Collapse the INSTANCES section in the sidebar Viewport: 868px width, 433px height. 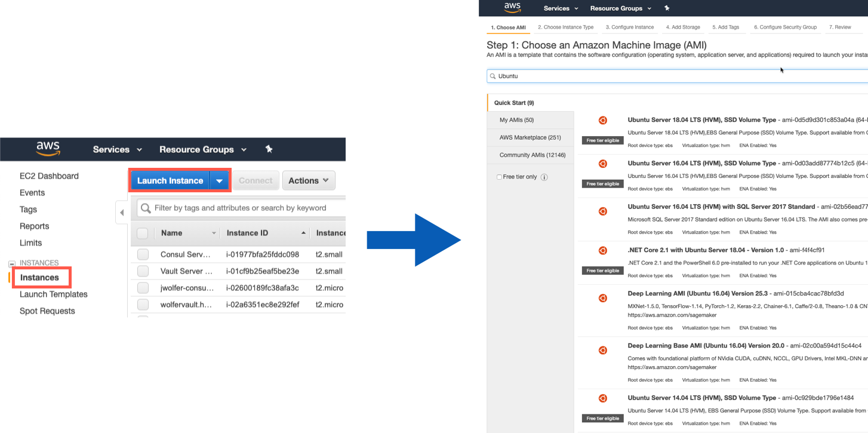tap(12, 263)
